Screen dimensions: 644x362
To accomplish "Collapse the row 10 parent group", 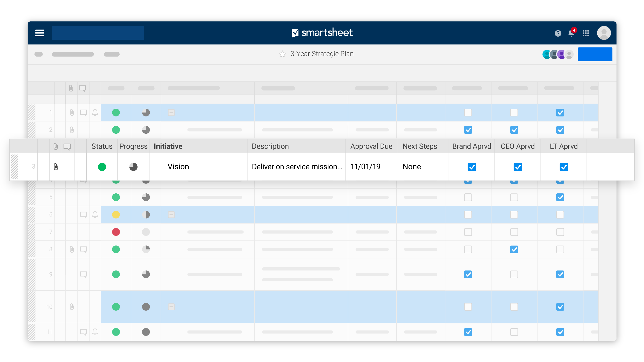I will pos(171,307).
